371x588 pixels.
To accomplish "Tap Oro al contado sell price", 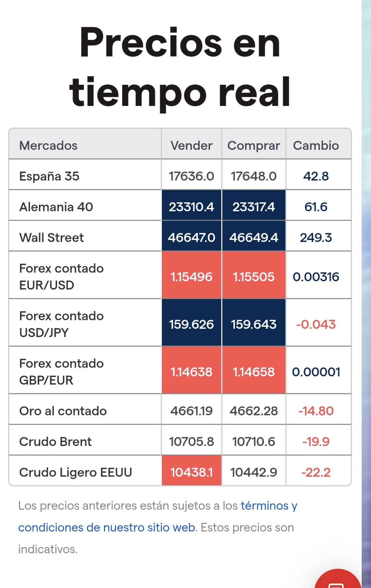I will coord(191,411).
